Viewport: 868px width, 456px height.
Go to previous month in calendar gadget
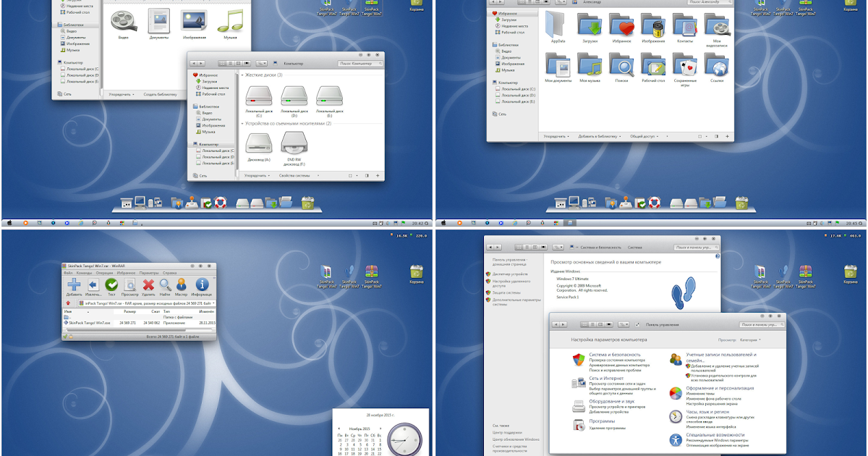point(340,428)
